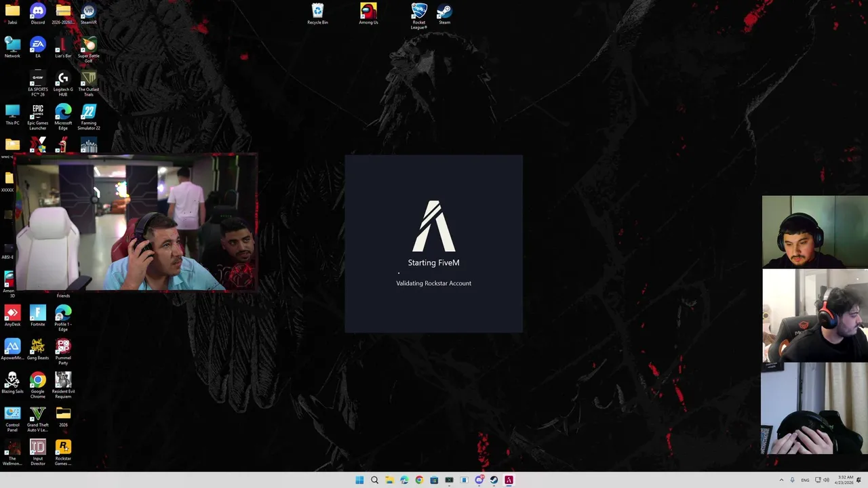This screenshot has height=488, width=868.
Task: Click the tray microphone indicator
Action: click(792, 480)
